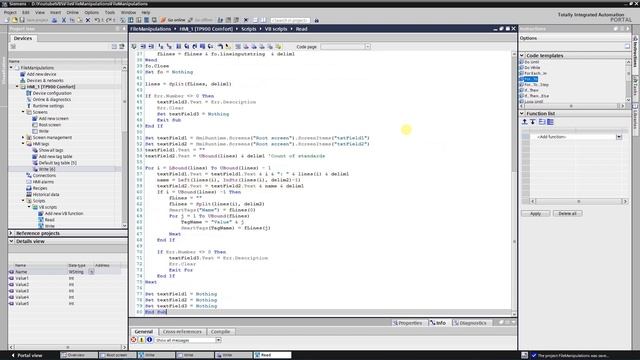Open Runtime settings tree item
The image size is (640, 360).
pyautogui.click(x=48, y=106)
